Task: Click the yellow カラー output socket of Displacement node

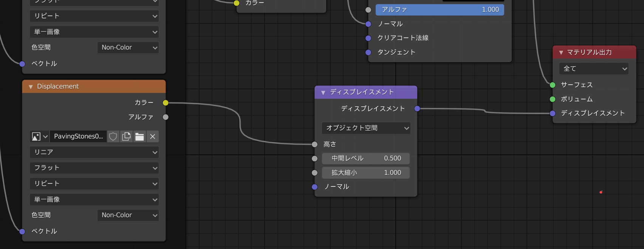Action: 166,103
